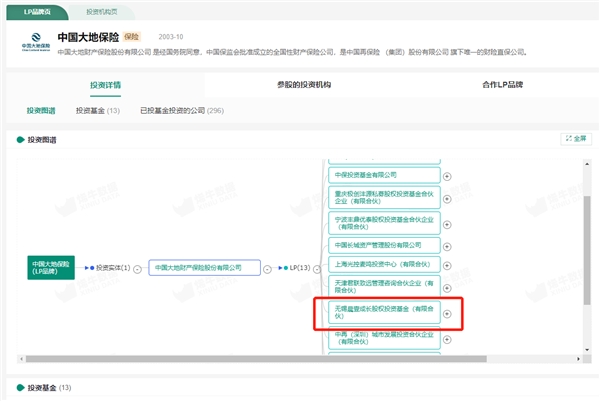Click the 2003-10 founding date text
Screen dimensions: 600x401
pos(171,37)
